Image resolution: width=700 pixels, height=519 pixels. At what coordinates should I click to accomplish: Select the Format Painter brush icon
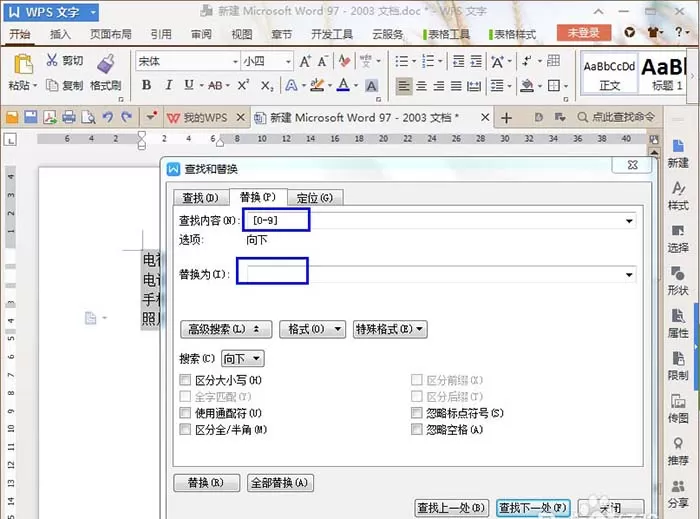106,63
